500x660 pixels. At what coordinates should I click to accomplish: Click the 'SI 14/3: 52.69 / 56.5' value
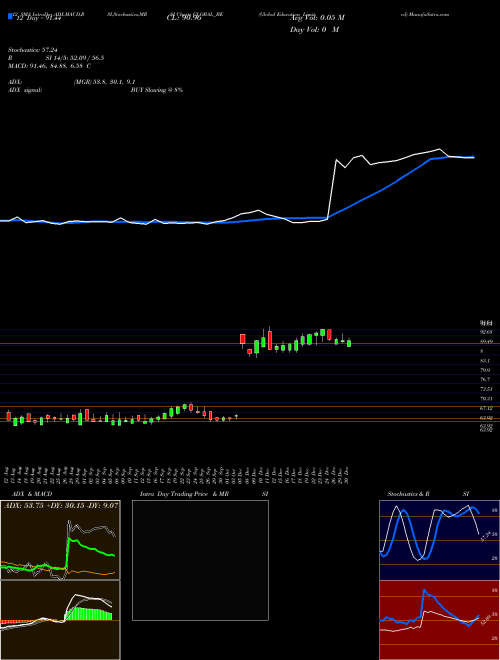click(75, 58)
